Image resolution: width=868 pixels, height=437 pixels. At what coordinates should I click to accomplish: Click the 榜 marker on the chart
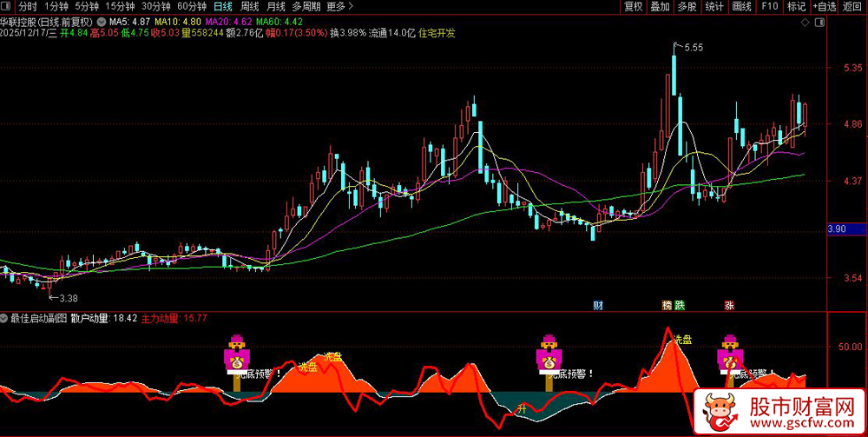tap(667, 305)
